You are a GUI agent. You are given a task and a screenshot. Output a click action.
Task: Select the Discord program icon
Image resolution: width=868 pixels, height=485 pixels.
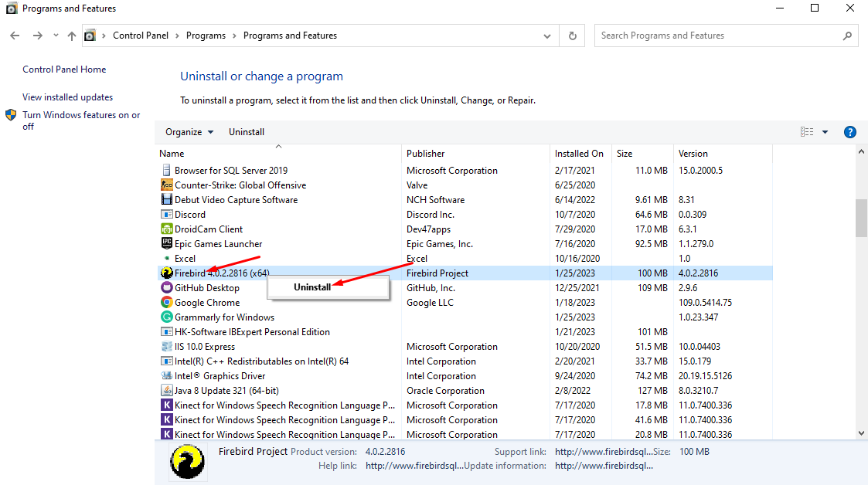point(166,215)
